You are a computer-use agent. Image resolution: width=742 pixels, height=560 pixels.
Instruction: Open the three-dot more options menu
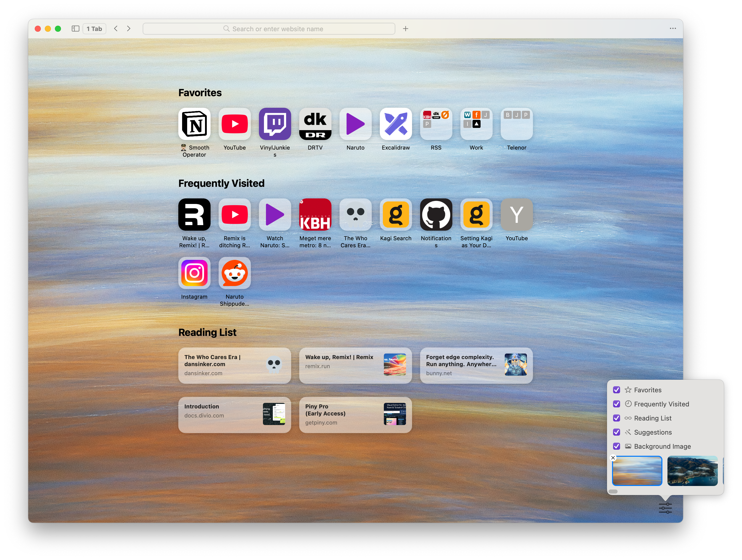tap(672, 28)
